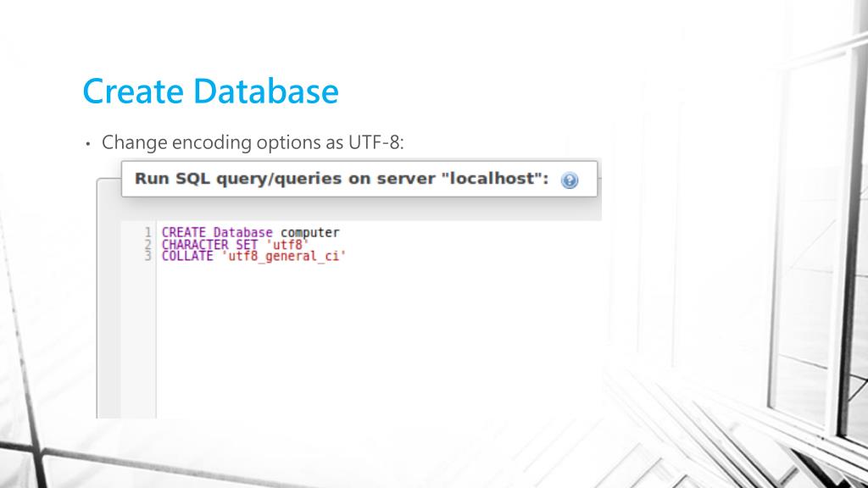Viewport: 868px width, 488px height.
Task: Click the "CREATE Database computer" code line
Action: [250, 232]
